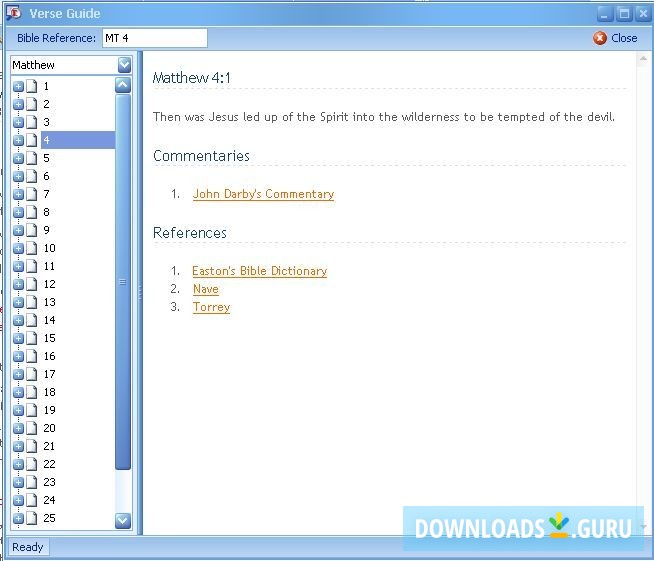Expand chapter 22 tree node
654x561 pixels.
pos(18,464)
